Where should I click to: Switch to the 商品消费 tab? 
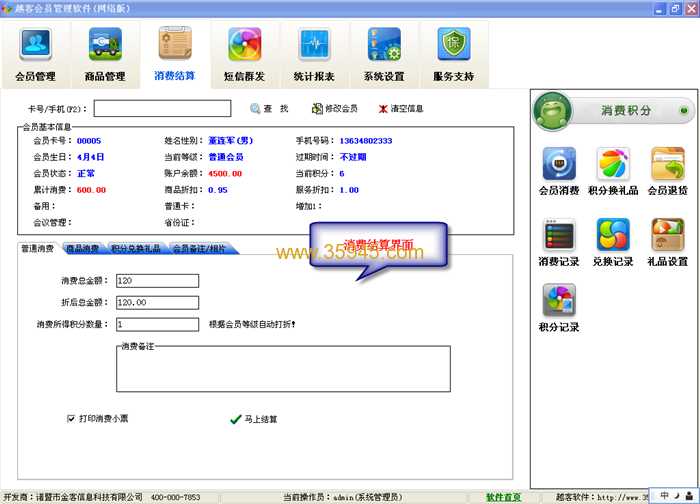click(x=82, y=247)
